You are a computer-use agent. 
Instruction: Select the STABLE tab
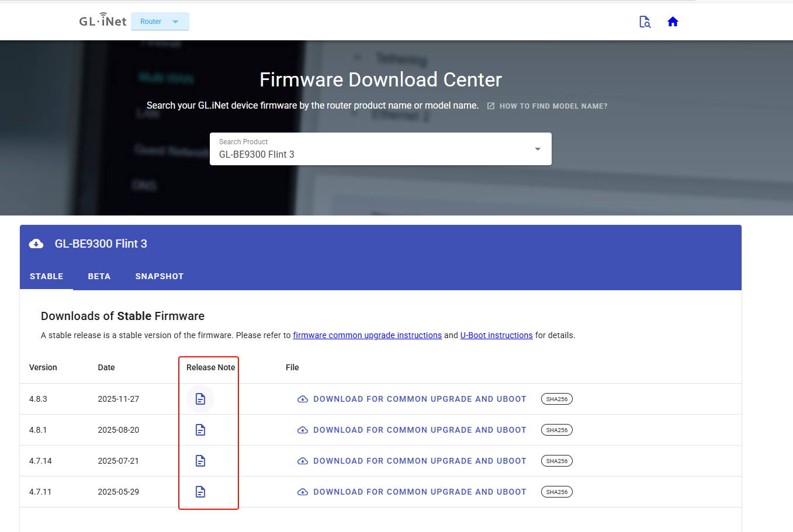pyautogui.click(x=46, y=276)
